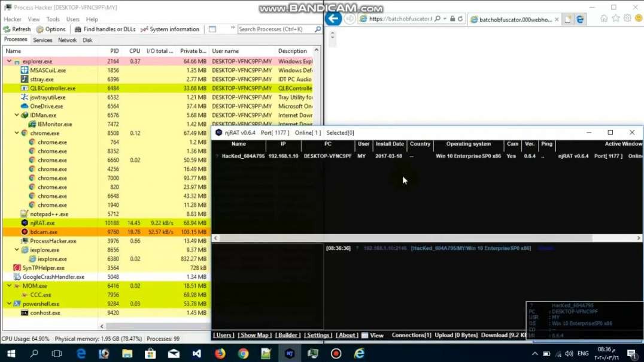Open Visual Studio from the taskbar

pos(197,354)
